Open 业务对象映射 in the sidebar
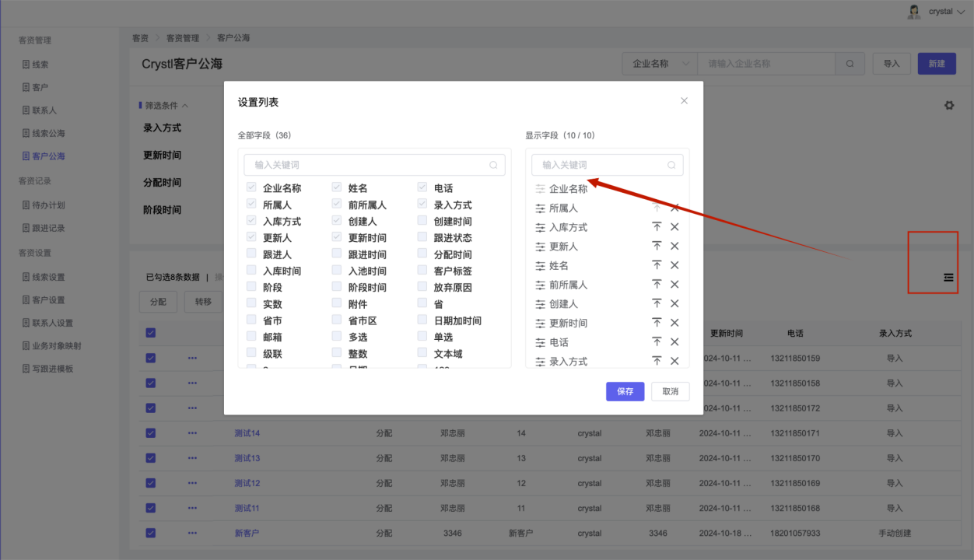This screenshot has width=974, height=560. tap(57, 345)
